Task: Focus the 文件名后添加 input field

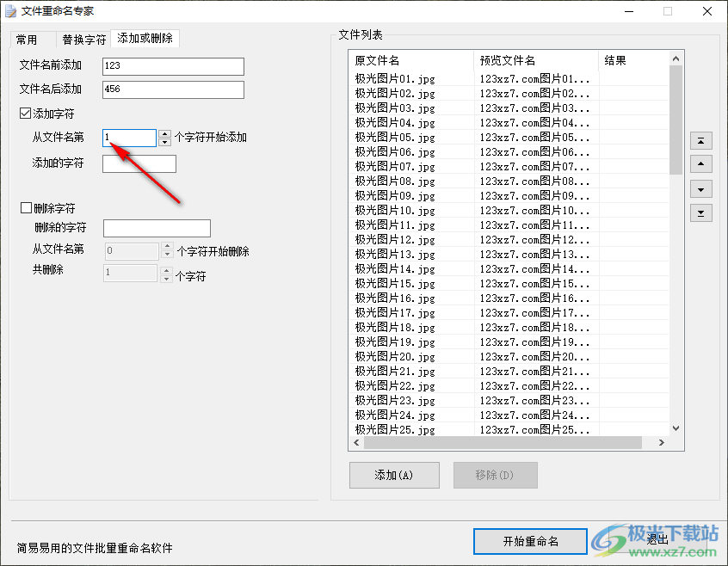Action: 173,89
